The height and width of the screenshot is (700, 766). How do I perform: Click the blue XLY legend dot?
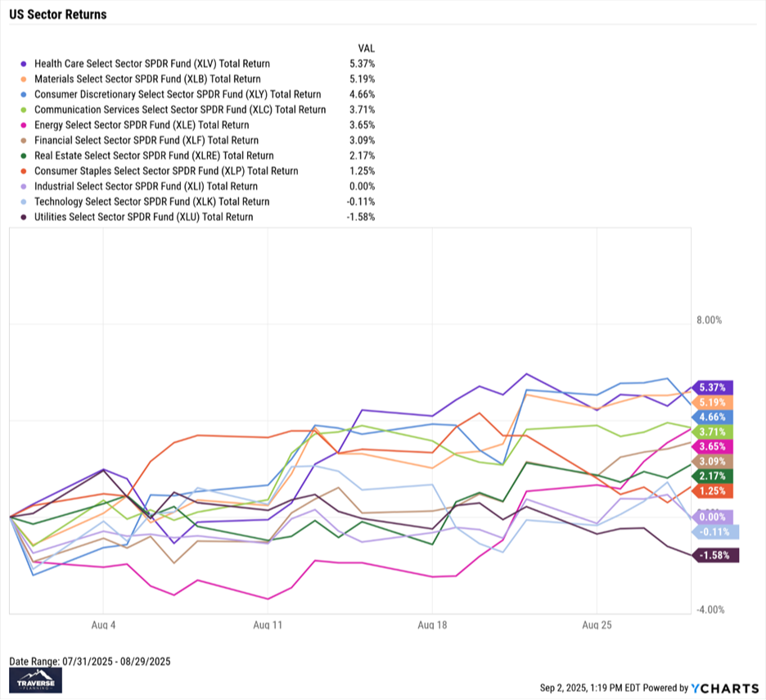pyautogui.click(x=24, y=94)
